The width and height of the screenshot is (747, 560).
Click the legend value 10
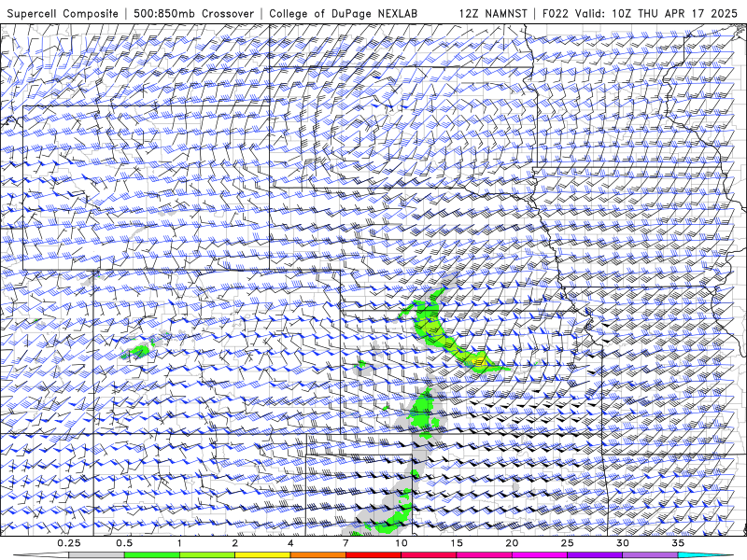coord(402,543)
